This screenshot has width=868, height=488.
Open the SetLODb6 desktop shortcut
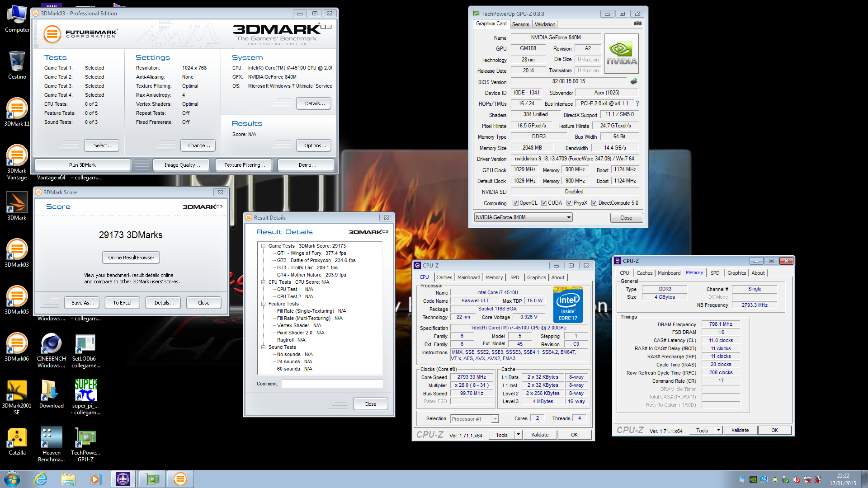(85, 350)
